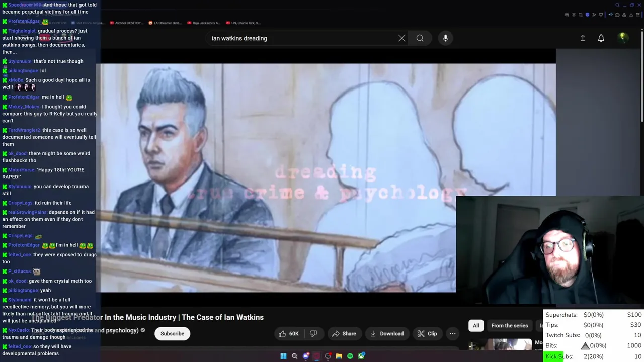Click the Clip button
644x362 pixels.
click(427, 334)
